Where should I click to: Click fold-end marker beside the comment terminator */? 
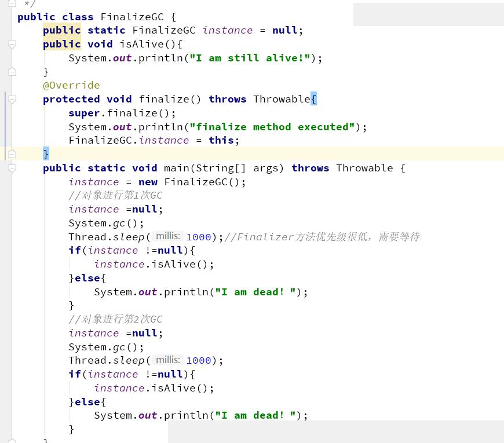[x=12, y=3]
